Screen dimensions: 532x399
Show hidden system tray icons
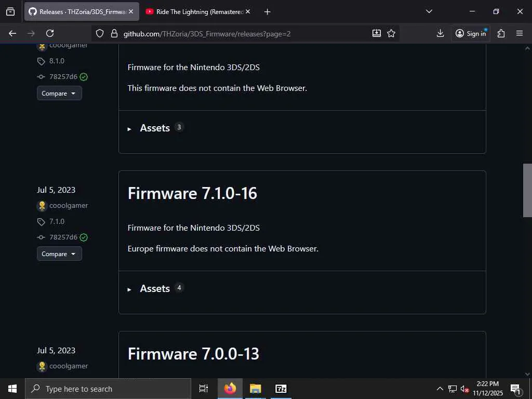coord(440,389)
